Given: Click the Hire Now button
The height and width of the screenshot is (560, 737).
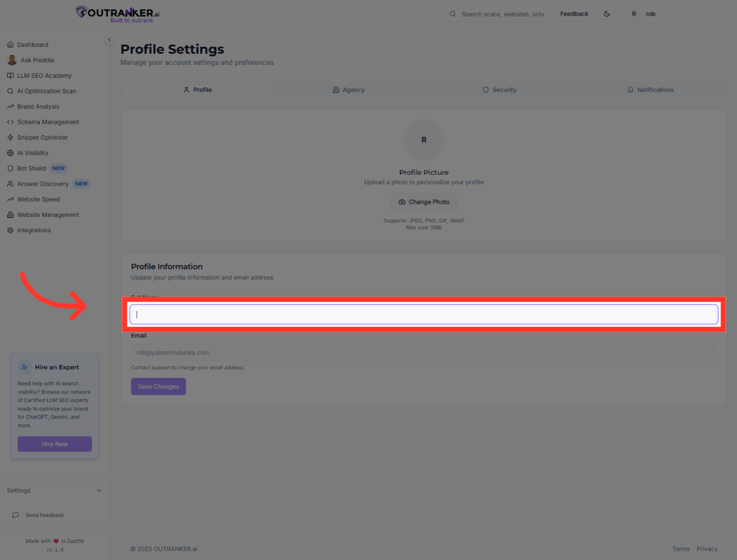Looking at the screenshot, I should [54, 444].
